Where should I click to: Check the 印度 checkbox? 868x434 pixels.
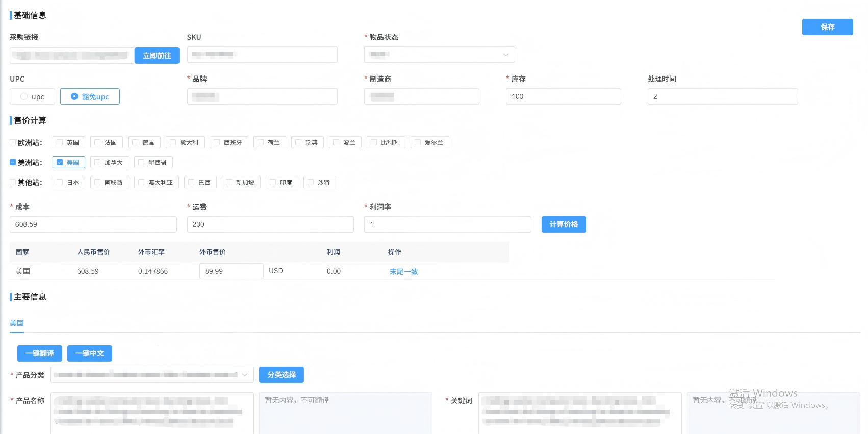[273, 183]
